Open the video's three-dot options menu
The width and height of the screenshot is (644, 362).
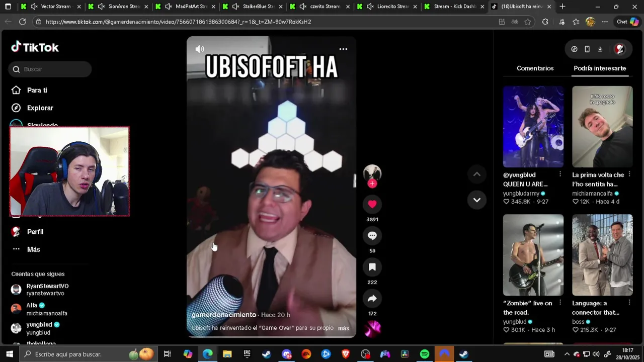point(343,49)
